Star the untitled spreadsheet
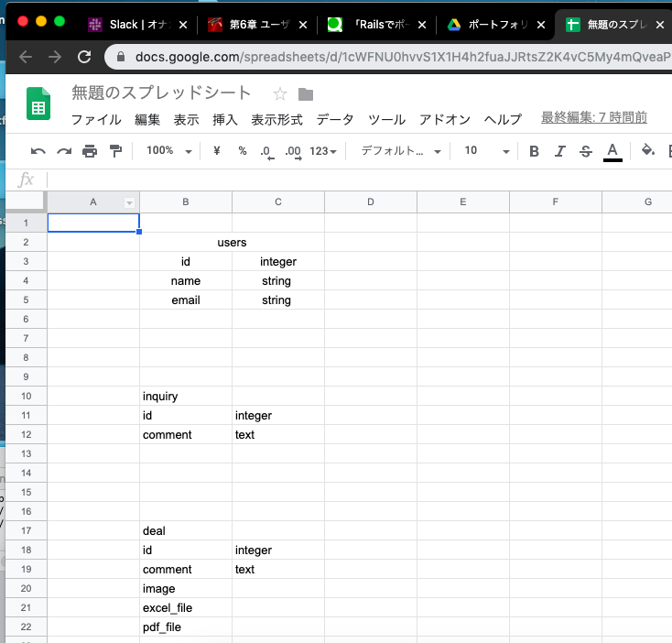The image size is (672, 643). point(280,93)
